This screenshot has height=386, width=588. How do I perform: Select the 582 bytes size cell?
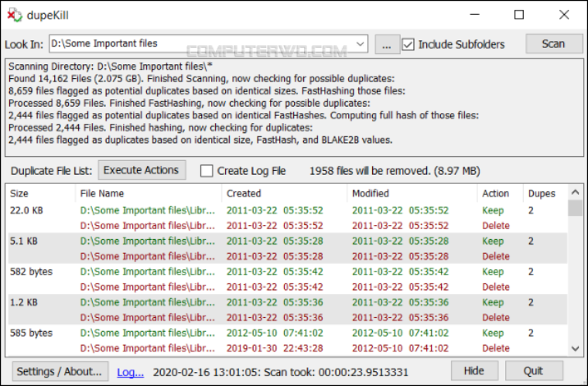click(31, 272)
